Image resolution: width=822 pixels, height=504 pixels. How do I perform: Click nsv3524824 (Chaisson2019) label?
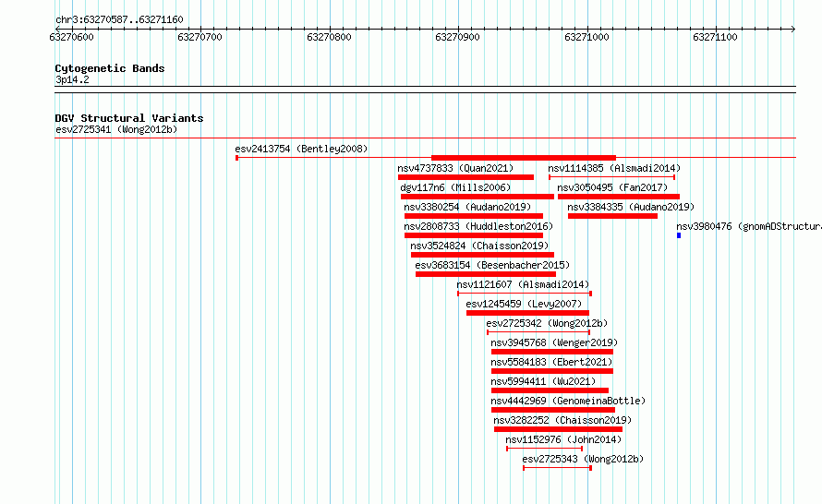479,246
